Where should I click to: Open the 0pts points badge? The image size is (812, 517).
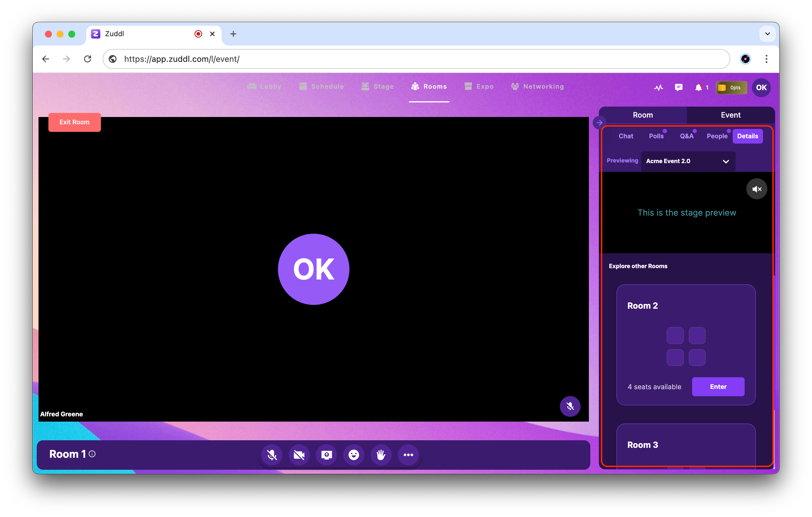[x=731, y=87]
